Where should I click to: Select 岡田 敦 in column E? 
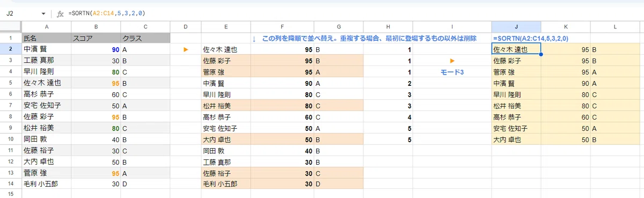[226, 151]
